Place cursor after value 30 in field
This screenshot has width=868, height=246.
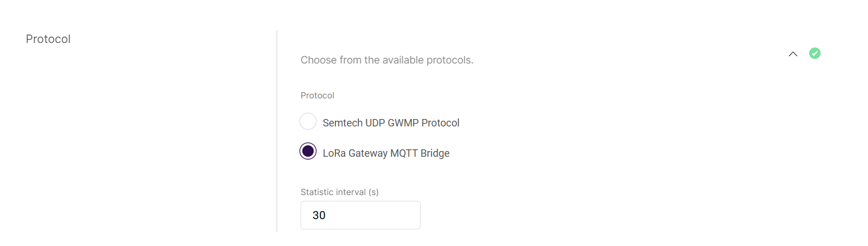point(327,216)
